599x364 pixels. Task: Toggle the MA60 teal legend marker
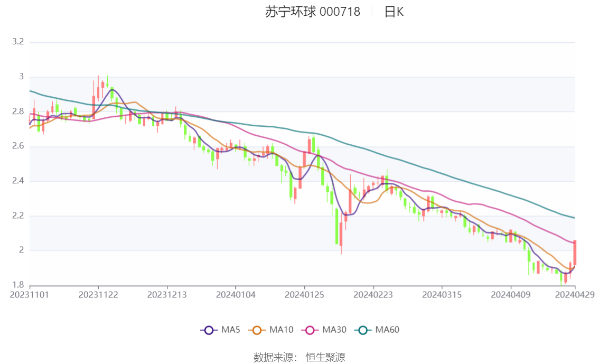coord(363,330)
